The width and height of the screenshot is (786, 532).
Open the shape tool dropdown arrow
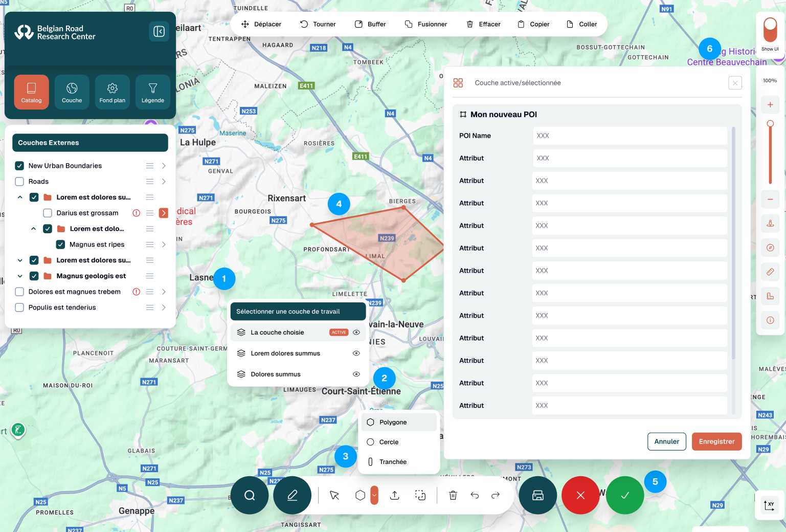pos(374,495)
